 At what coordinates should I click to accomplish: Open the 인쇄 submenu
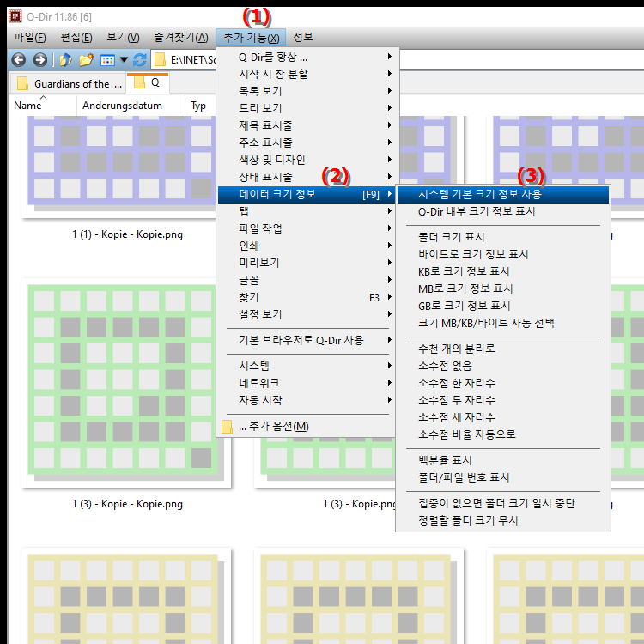coord(307,246)
